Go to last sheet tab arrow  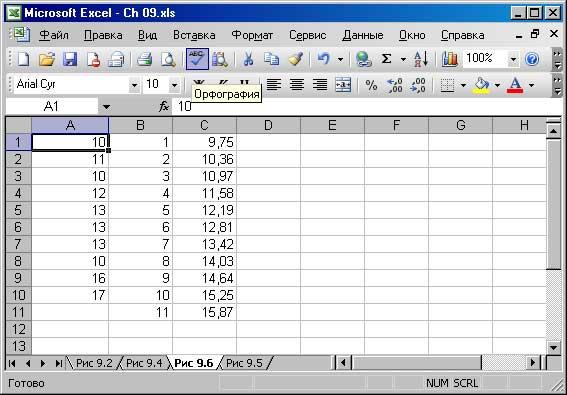[x=59, y=363]
